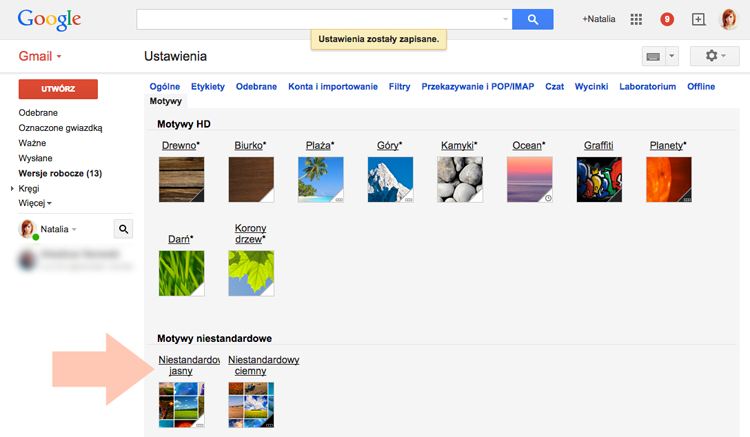Click the blue search magnifier button
The height and width of the screenshot is (437, 750).
(x=532, y=19)
